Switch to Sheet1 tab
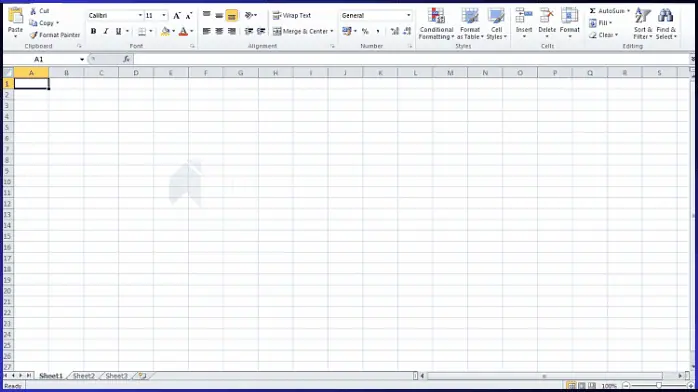The height and width of the screenshot is (392, 698). tap(51, 376)
